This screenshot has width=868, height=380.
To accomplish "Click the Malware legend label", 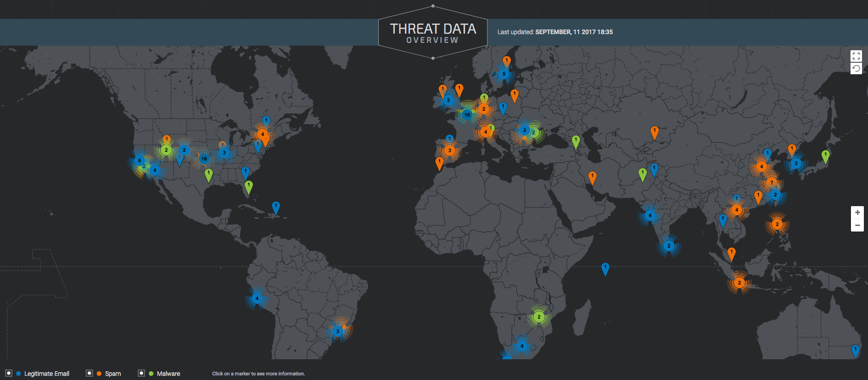I will [168, 374].
